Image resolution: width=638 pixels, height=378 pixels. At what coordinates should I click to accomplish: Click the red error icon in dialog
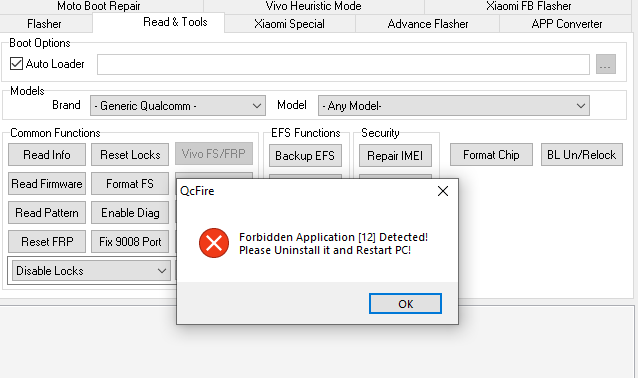point(214,243)
